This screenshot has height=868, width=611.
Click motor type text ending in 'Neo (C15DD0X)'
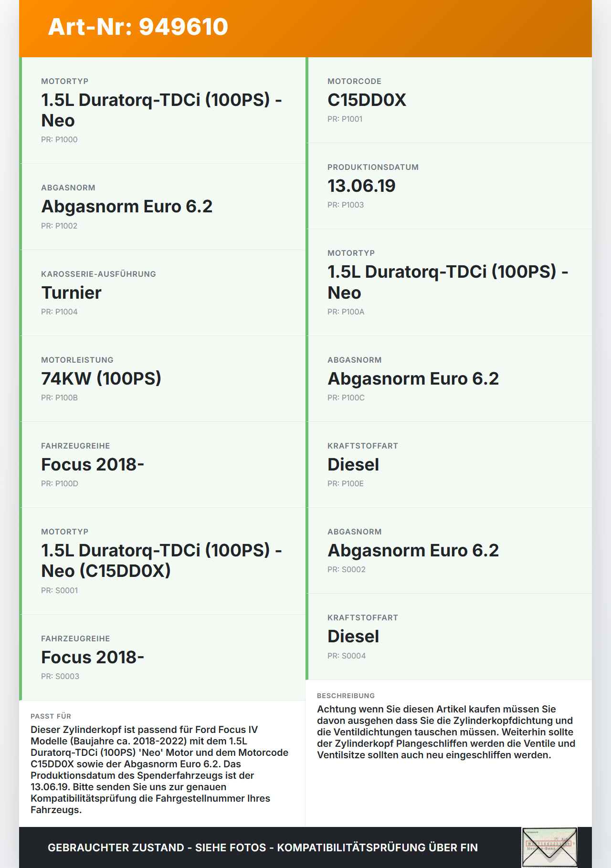tap(161, 561)
